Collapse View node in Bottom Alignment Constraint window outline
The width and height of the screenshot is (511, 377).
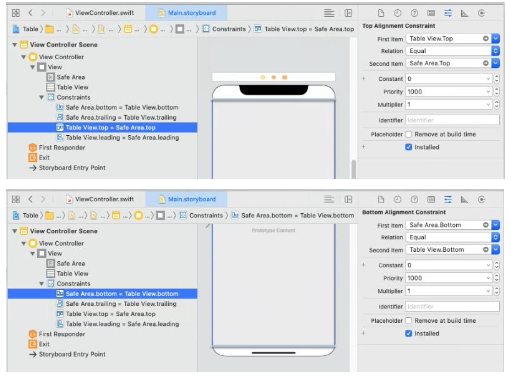pyautogui.click(x=33, y=254)
